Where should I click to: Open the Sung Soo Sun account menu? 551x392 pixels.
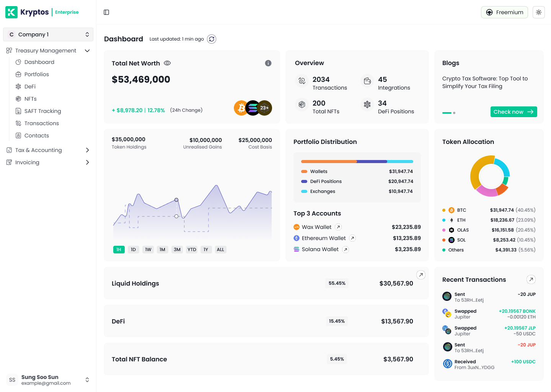point(48,380)
